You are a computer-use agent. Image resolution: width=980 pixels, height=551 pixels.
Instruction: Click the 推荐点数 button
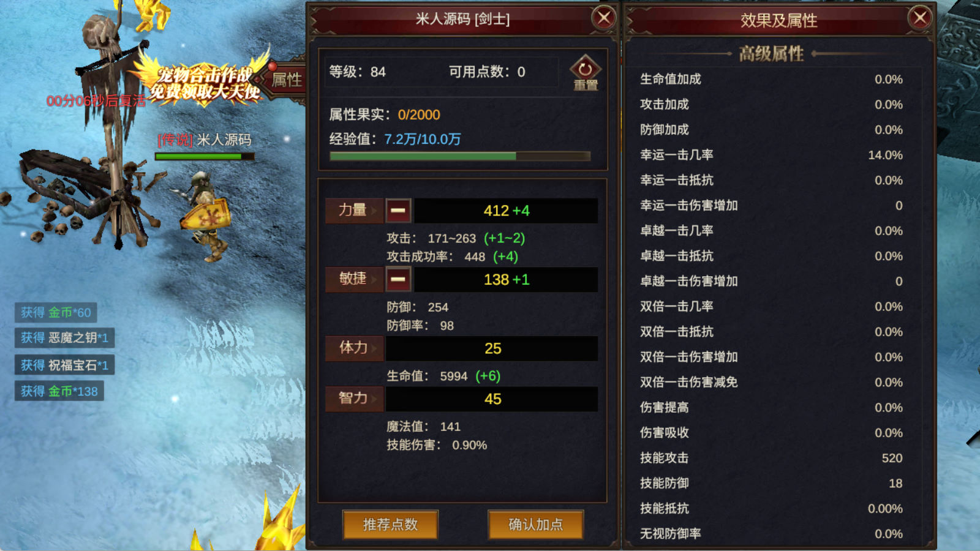pos(390,525)
